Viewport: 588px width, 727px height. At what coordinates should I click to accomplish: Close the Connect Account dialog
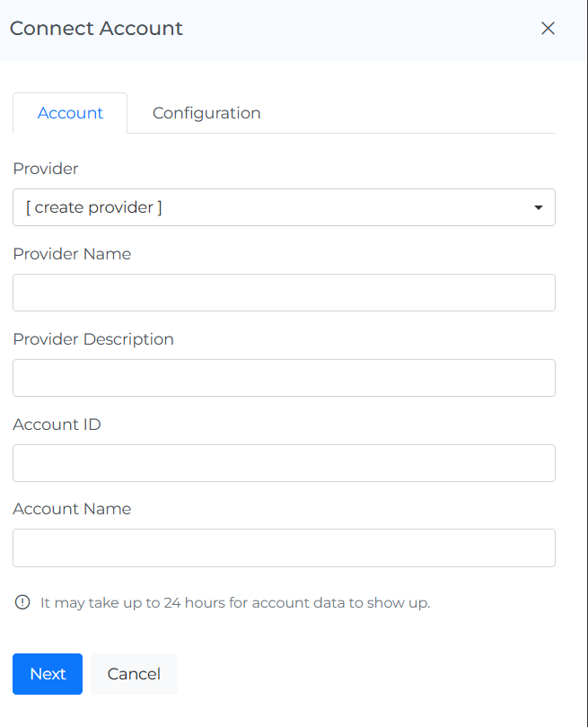click(x=548, y=28)
